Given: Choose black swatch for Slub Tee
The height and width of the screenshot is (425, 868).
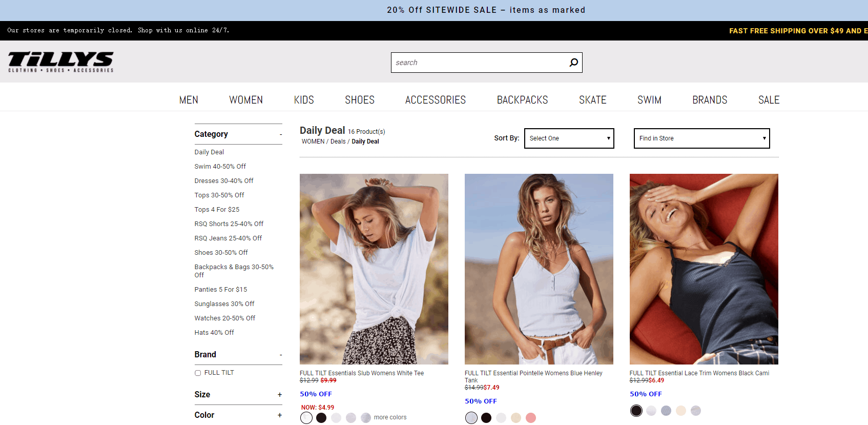Looking at the screenshot, I should pyautogui.click(x=321, y=418).
